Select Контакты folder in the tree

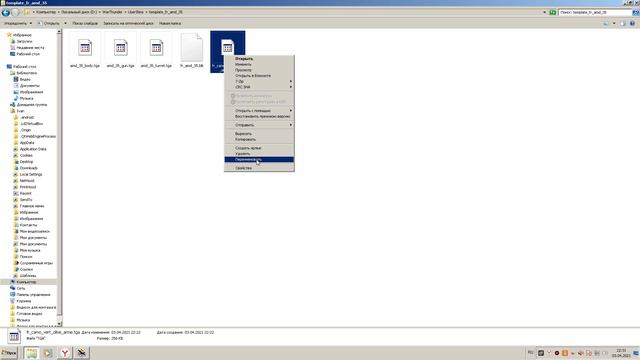28,225
